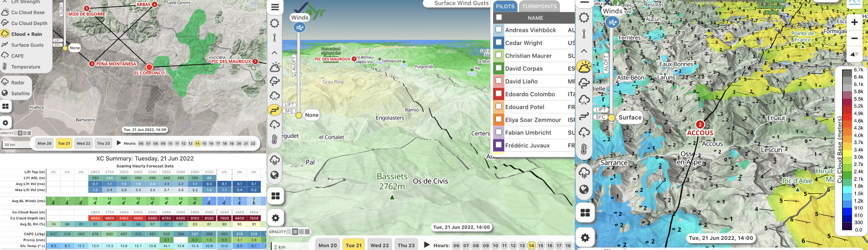This screenshot has width=868, height=250.
Task: Zoom in using the plus button
Action: (854, 22)
